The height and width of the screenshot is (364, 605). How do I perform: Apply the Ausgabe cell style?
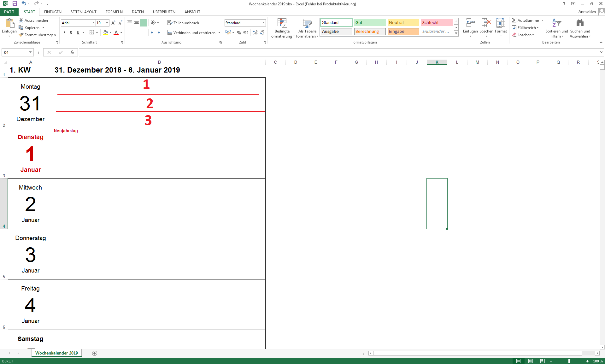pos(336,32)
